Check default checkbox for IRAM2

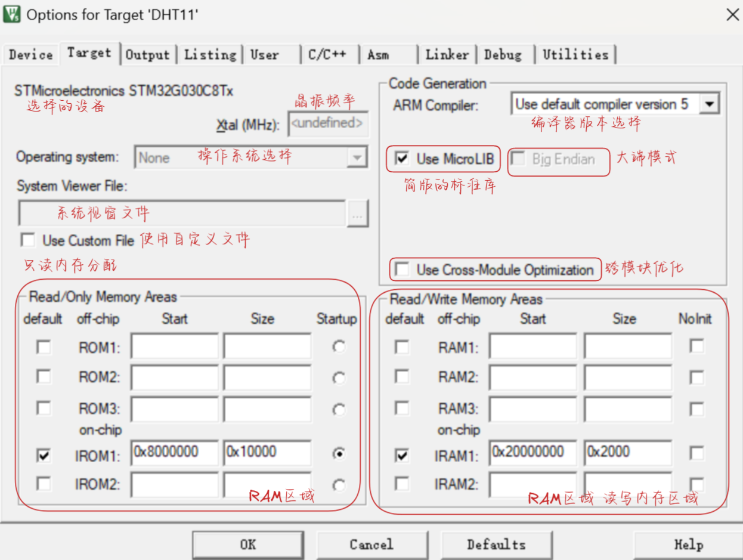pyautogui.click(x=403, y=483)
